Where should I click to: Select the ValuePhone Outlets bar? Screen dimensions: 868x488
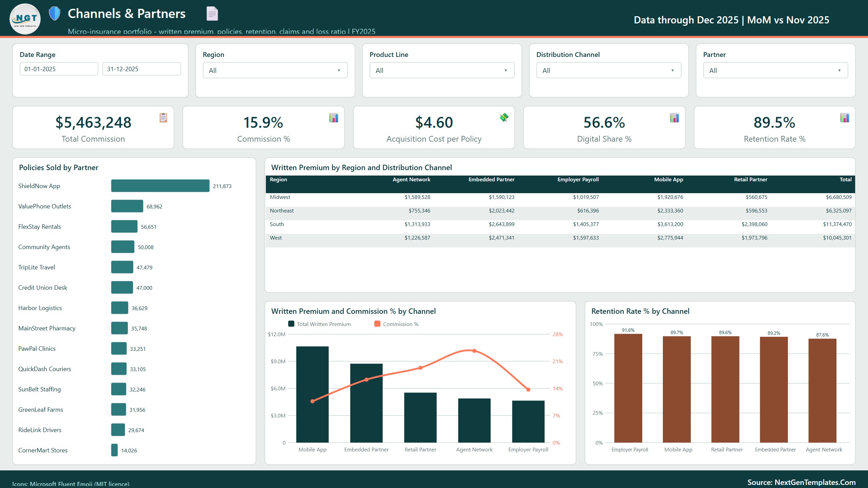(x=127, y=206)
